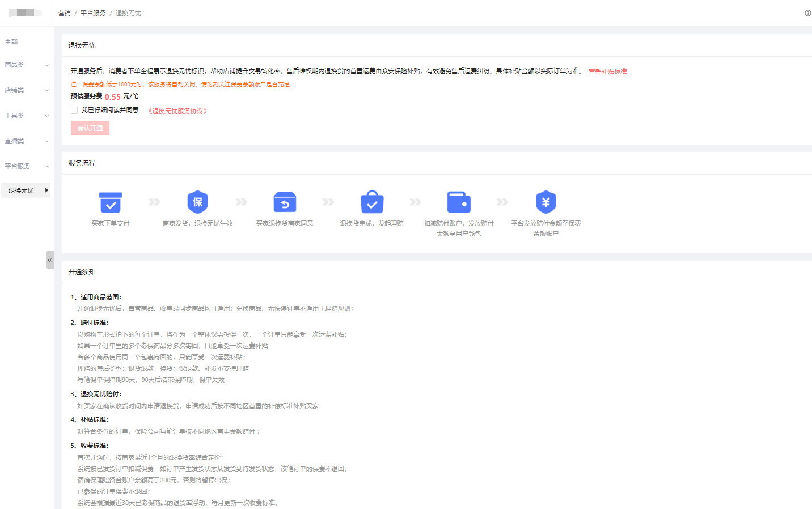Click the shopping bag exchange complete icon
812x509 pixels.
pyautogui.click(x=372, y=202)
